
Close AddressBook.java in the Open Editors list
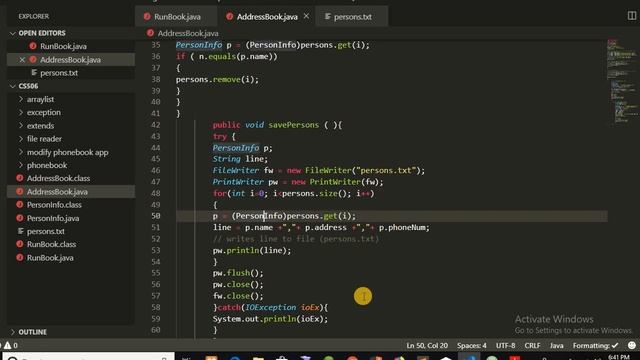(x=22, y=60)
